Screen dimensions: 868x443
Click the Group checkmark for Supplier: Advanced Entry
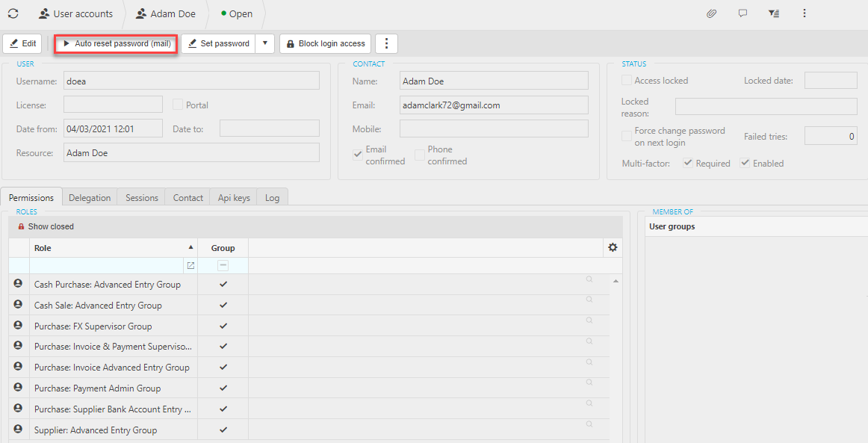point(223,430)
